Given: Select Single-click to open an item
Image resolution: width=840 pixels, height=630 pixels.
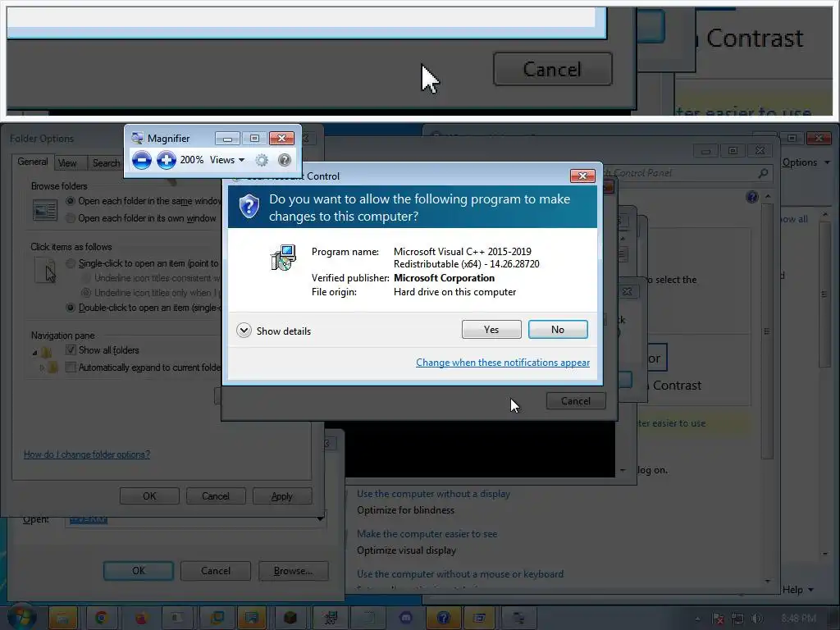Looking at the screenshot, I should tap(71, 263).
